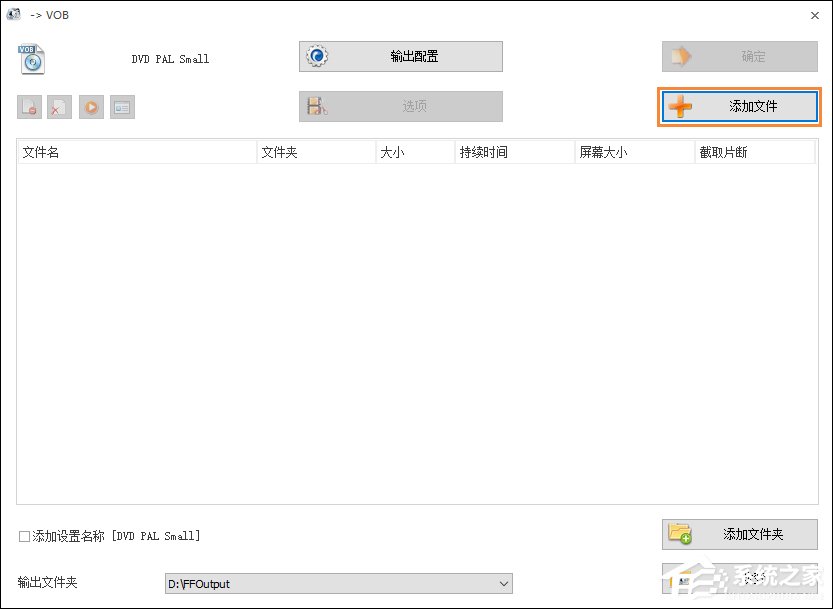Viewport: 833px width, 609px height.
Task: Open 输出配置 output settings
Action: [x=400, y=57]
